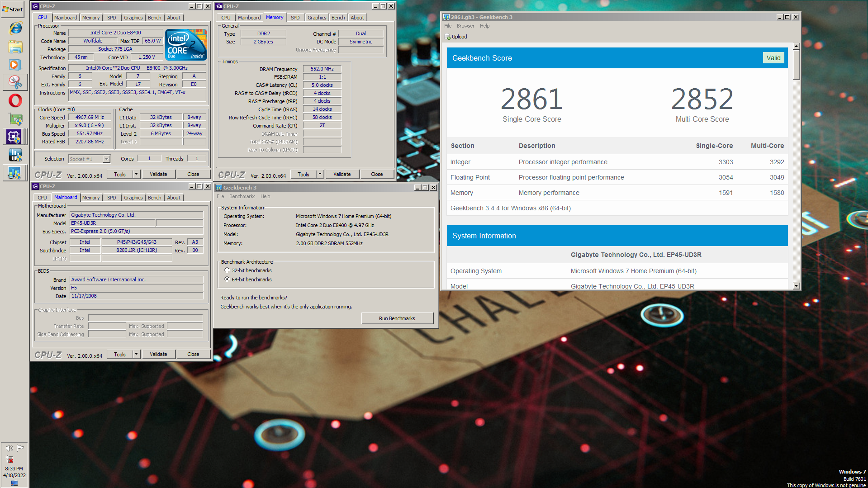Screen dimensions: 868x488
Task: Click the disconnected network tray icon
Action: click(9, 459)
